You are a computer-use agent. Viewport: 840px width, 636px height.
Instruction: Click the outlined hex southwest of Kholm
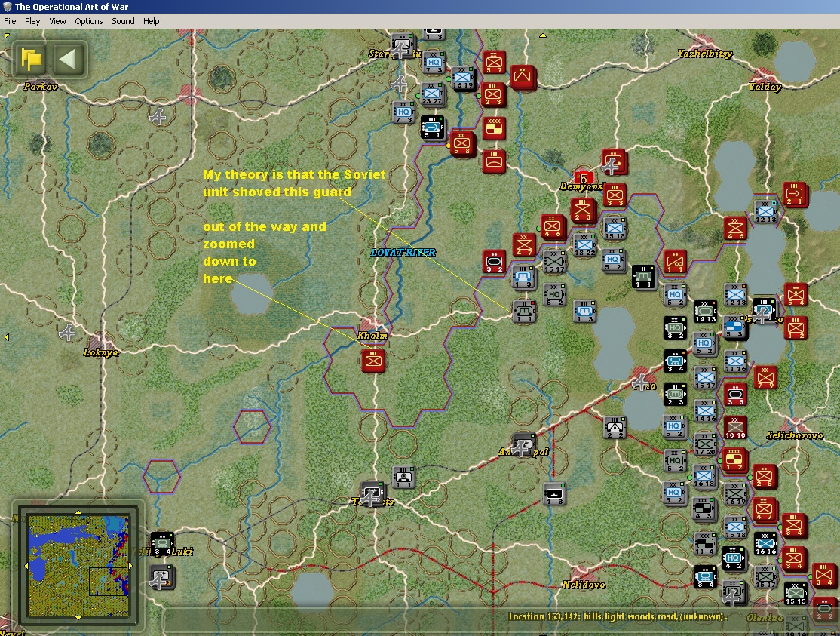(252, 426)
